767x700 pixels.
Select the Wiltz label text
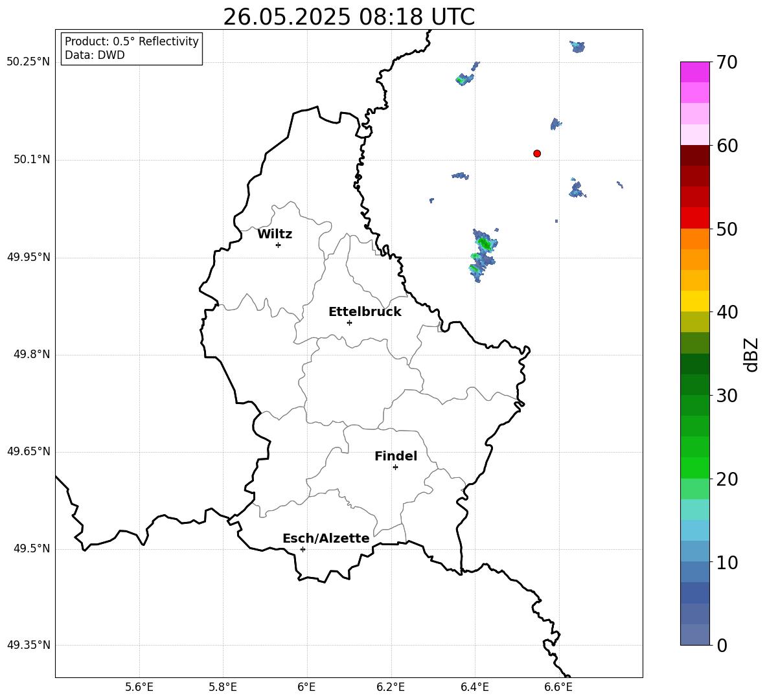pos(275,234)
